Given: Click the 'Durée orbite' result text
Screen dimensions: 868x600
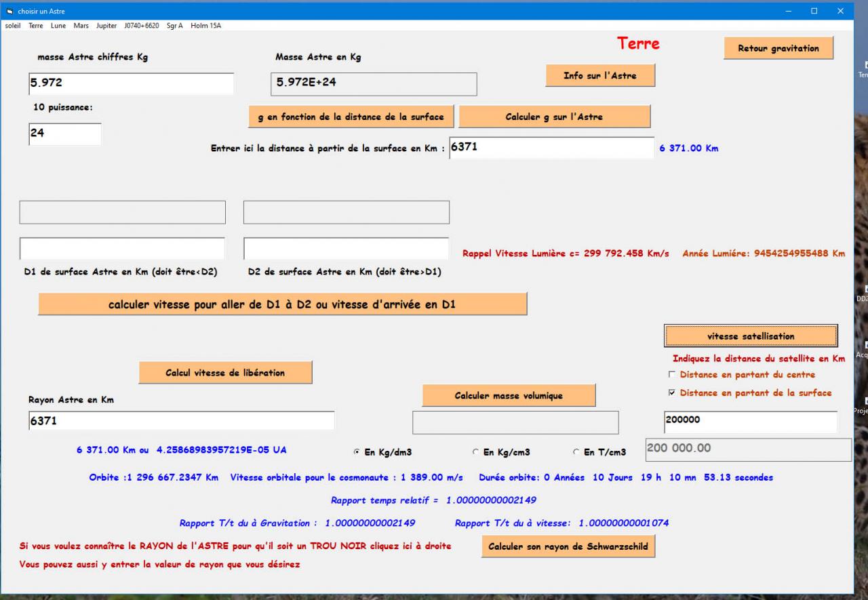Looking at the screenshot, I should click(626, 477).
